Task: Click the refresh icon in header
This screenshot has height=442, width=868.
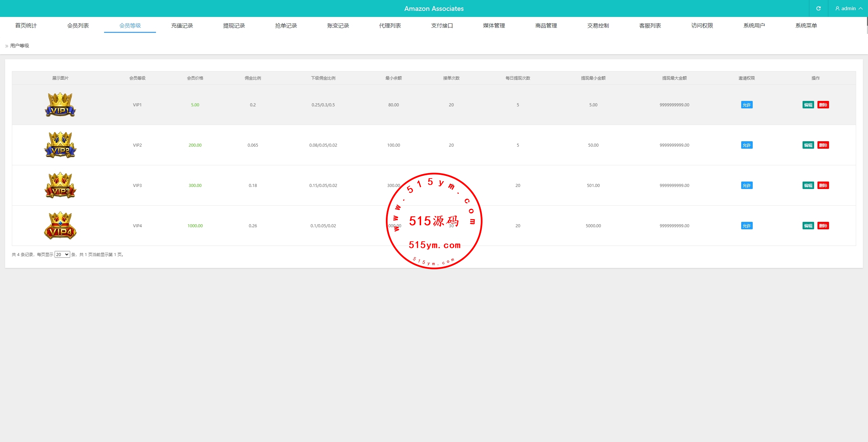Action: 818,8
